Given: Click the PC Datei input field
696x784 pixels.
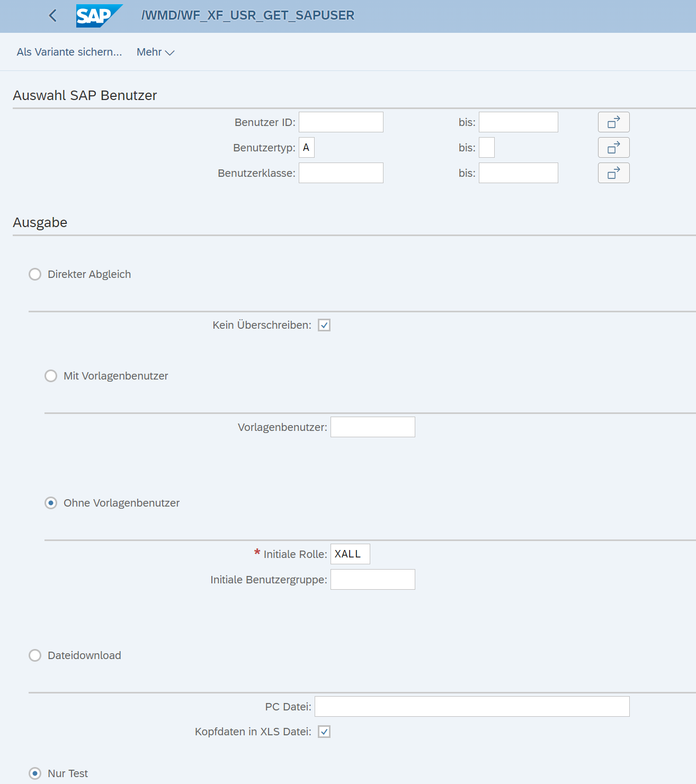Looking at the screenshot, I should [471, 706].
